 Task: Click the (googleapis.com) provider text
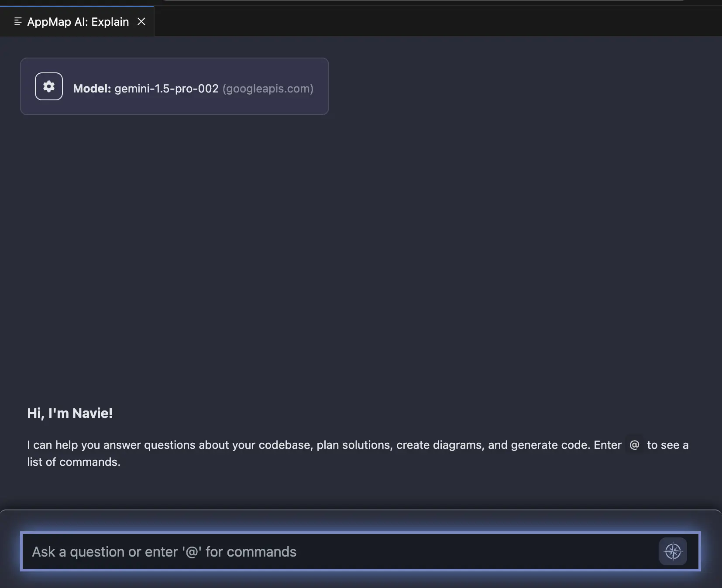click(x=268, y=89)
